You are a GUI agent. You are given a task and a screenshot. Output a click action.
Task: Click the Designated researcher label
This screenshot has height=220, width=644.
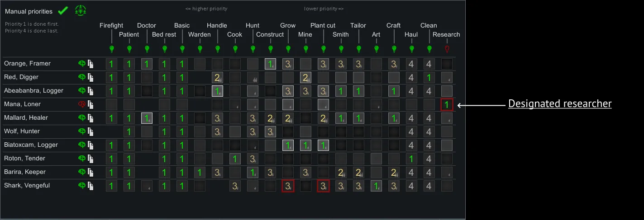(560, 104)
